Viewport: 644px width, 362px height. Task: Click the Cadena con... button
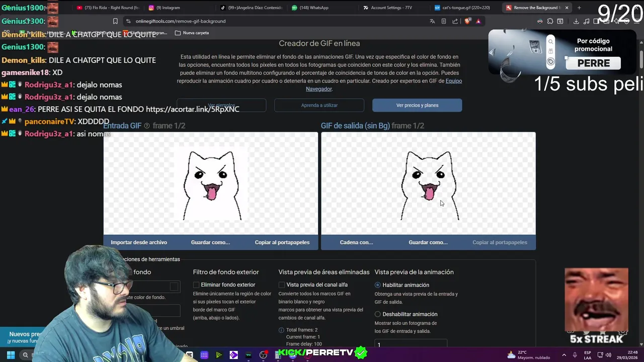coord(356,242)
